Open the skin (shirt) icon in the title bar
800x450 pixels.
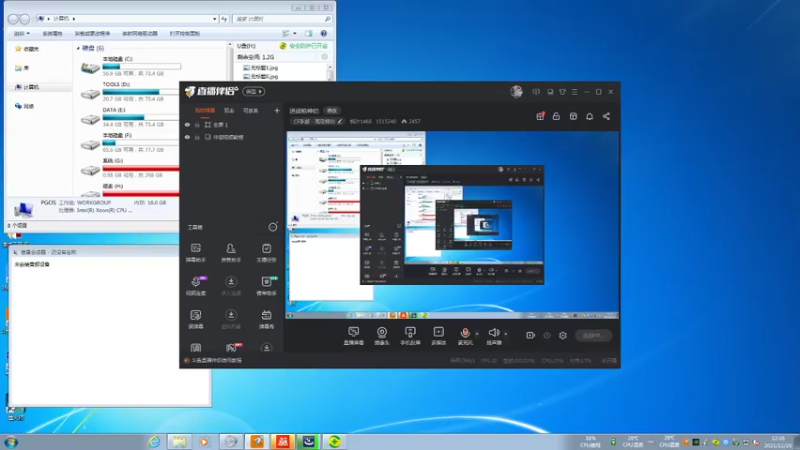click(x=562, y=92)
